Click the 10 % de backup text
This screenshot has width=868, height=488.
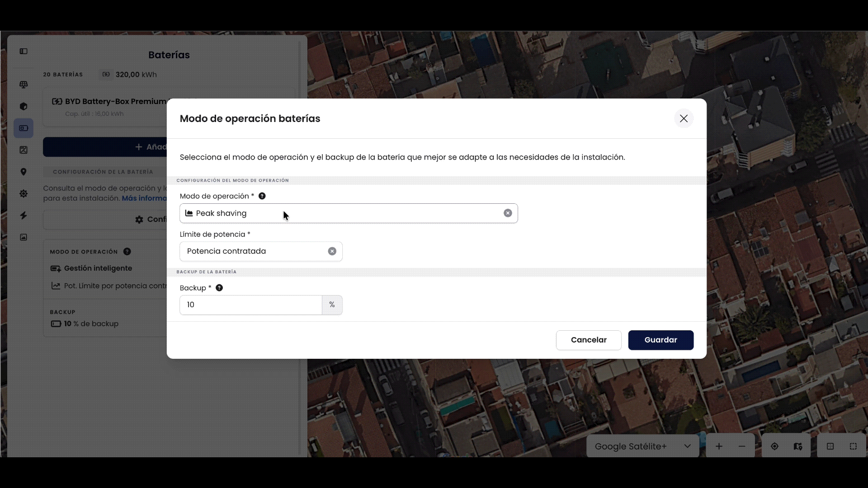tap(91, 324)
